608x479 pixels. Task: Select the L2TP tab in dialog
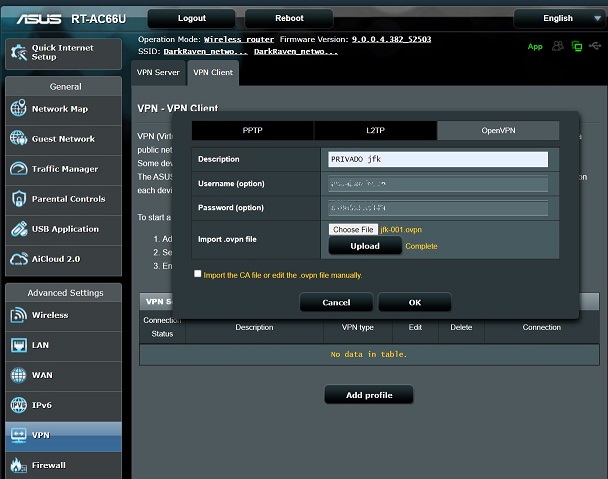point(375,130)
